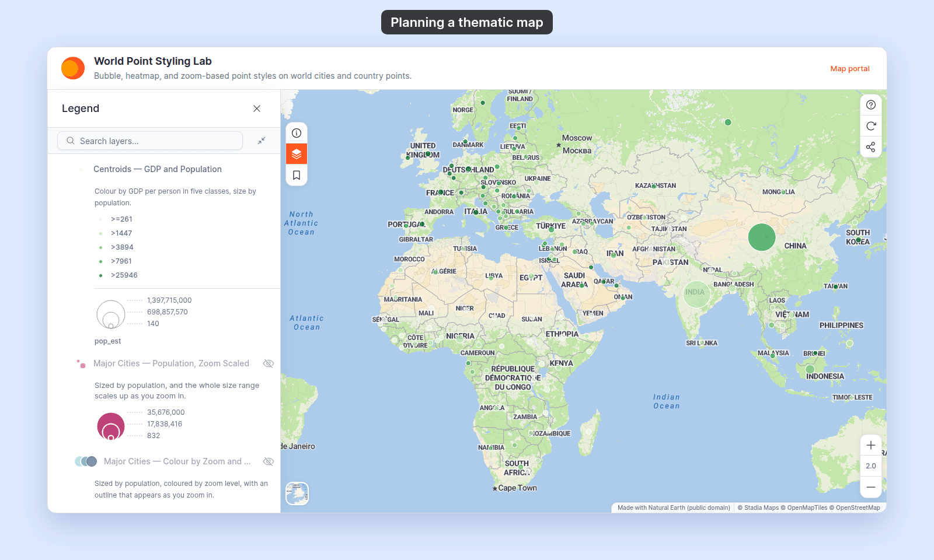The image size is (934, 560).
Task: Open the OpenStreetMap attribution link
Action: (x=855, y=508)
